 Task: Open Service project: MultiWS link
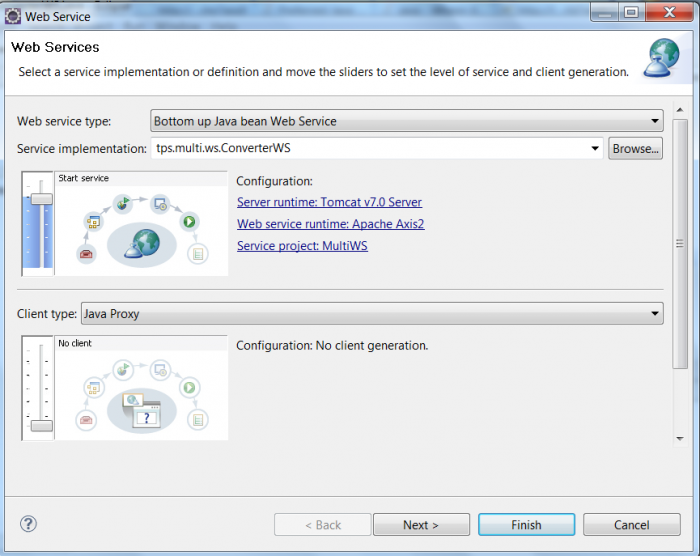click(302, 246)
